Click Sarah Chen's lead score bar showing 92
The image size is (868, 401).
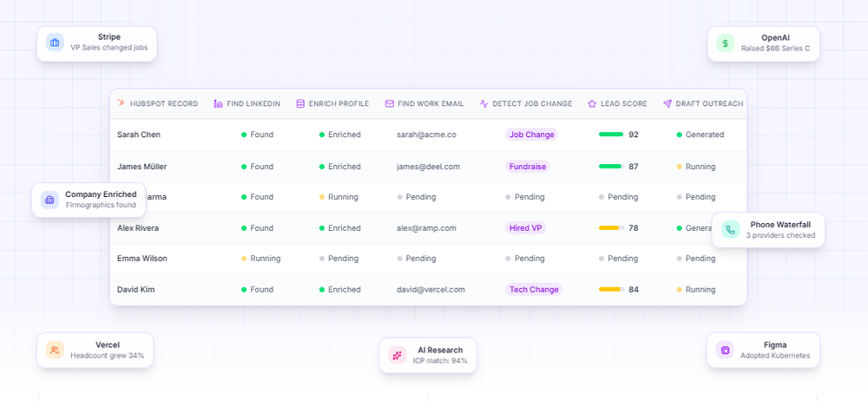[612, 135]
